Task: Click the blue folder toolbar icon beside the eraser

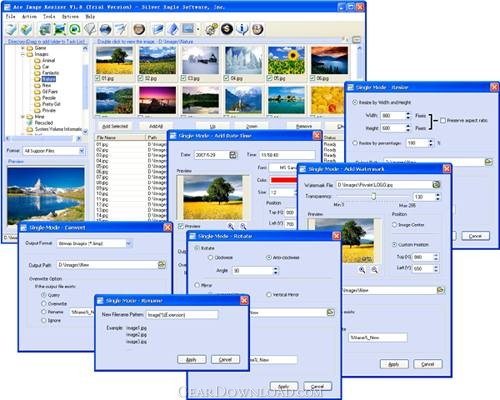Action: [x=158, y=29]
